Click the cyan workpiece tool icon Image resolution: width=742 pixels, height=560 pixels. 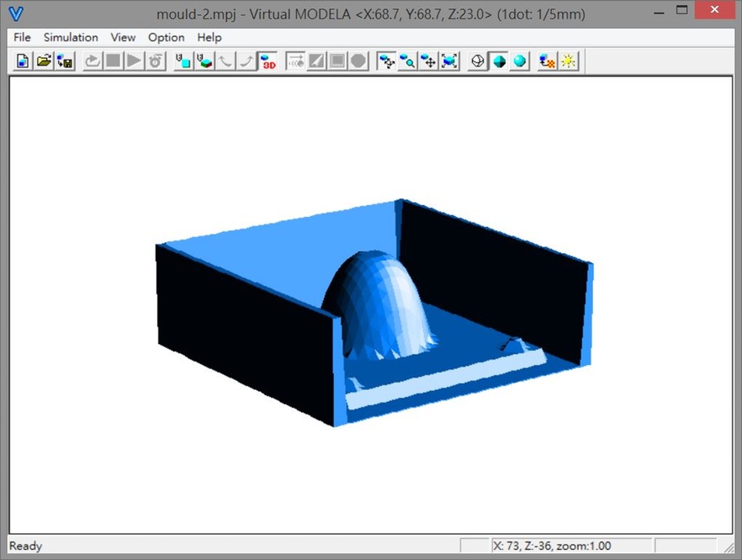point(183,61)
